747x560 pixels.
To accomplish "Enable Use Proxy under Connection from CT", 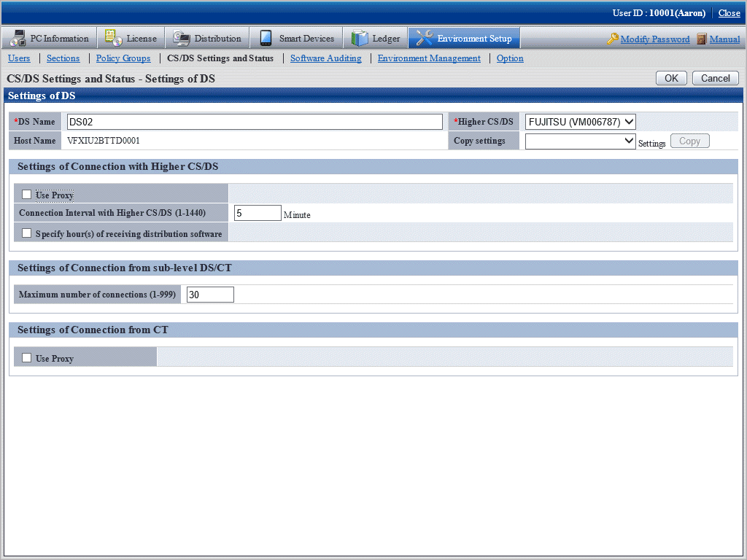I will pos(27,357).
